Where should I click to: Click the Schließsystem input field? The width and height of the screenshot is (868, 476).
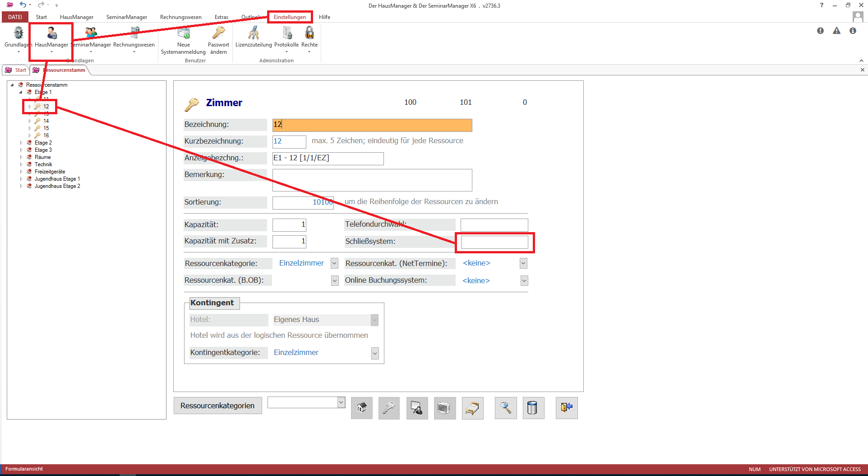tap(494, 242)
